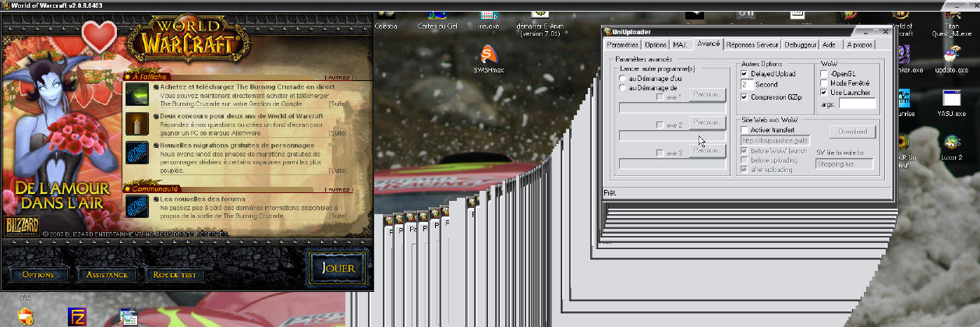The height and width of the screenshot is (327, 980).
Task: Click the candle icon for Deux concours news
Action: (136, 124)
